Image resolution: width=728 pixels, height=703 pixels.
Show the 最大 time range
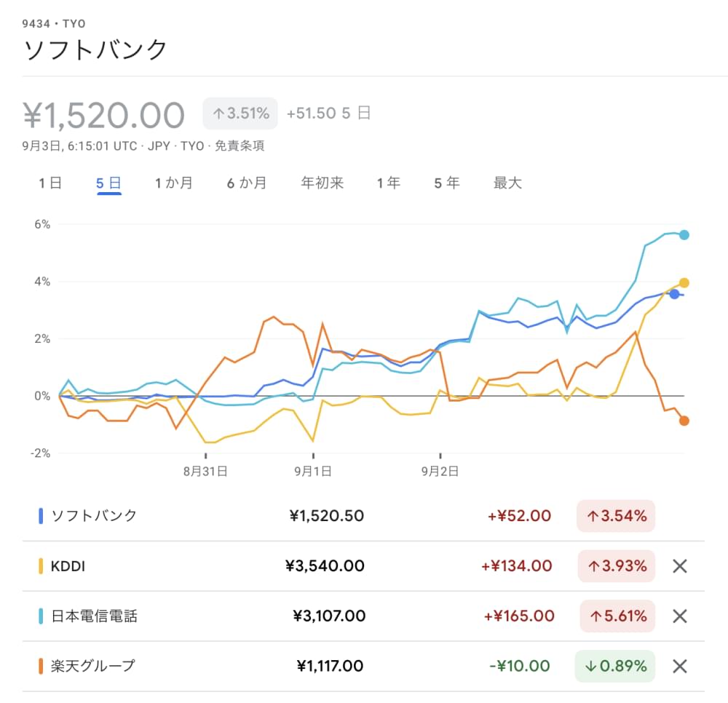click(507, 183)
